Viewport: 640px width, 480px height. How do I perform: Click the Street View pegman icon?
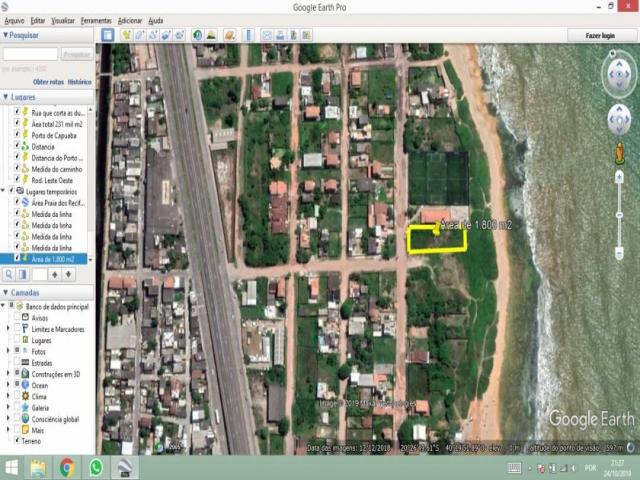[x=620, y=153]
